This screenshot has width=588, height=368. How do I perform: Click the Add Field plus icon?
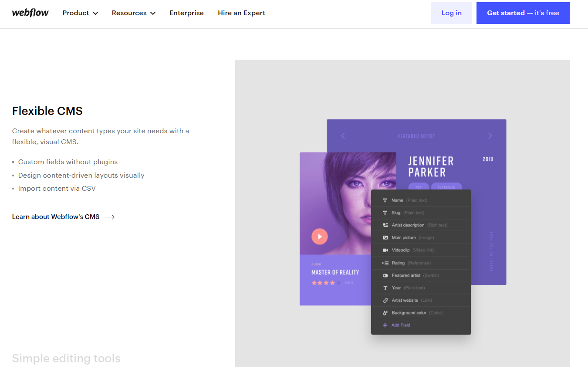point(385,325)
